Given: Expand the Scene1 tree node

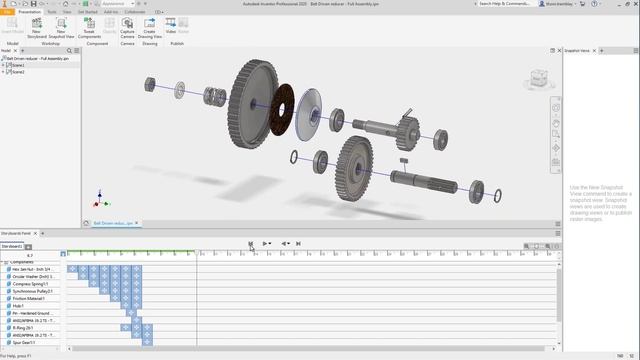Looking at the screenshot, I should pos(3,65).
